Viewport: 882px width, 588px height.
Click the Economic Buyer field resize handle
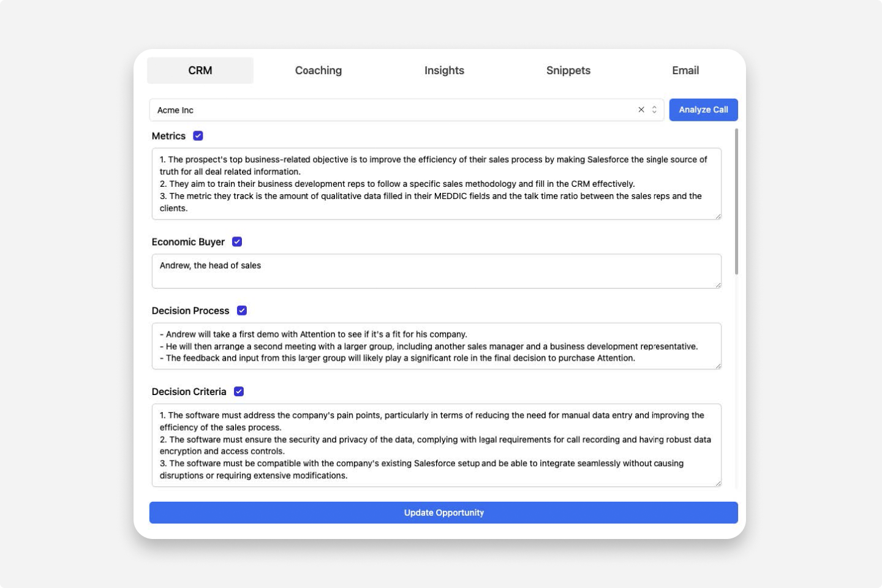718,285
